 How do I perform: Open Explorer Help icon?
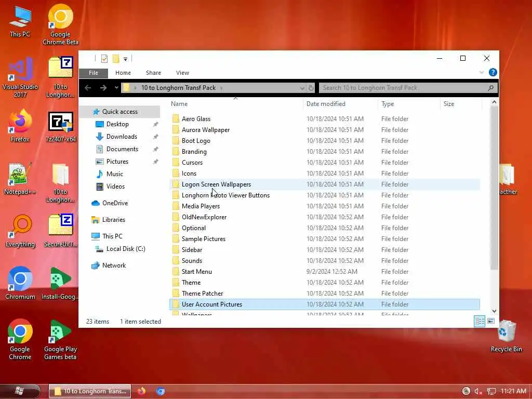493,72
